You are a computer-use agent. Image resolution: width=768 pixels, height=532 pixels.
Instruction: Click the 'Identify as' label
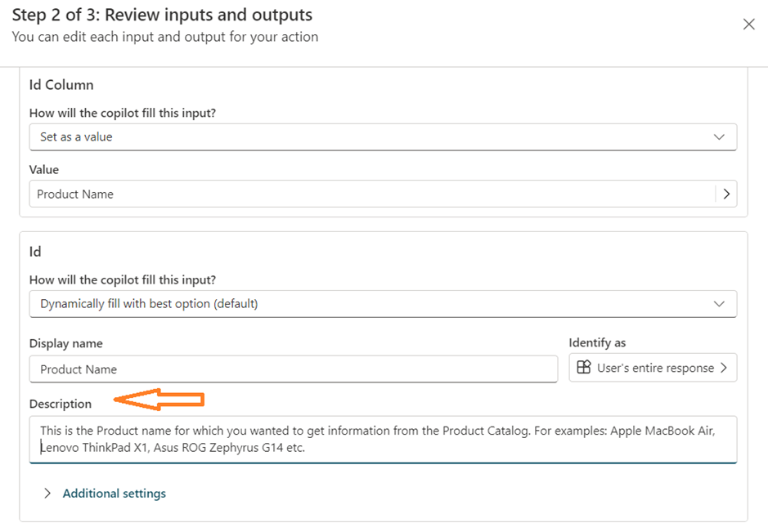tap(597, 343)
